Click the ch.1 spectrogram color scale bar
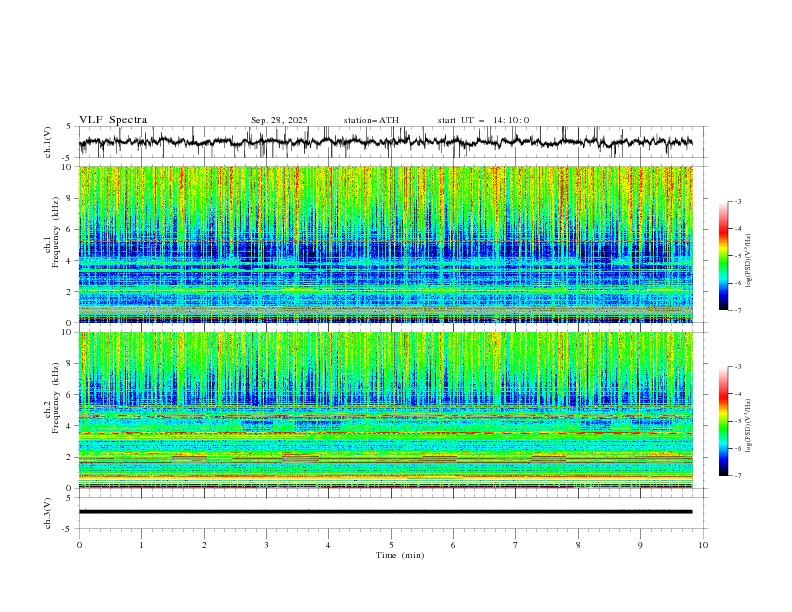The height and width of the screenshot is (612, 792). click(724, 256)
